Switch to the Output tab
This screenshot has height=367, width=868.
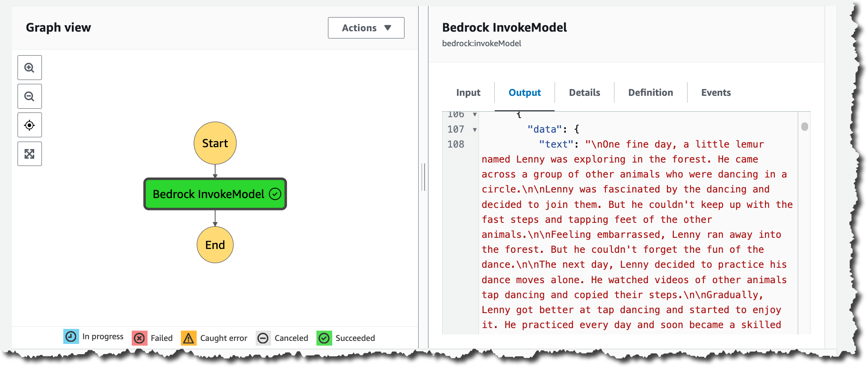point(525,92)
